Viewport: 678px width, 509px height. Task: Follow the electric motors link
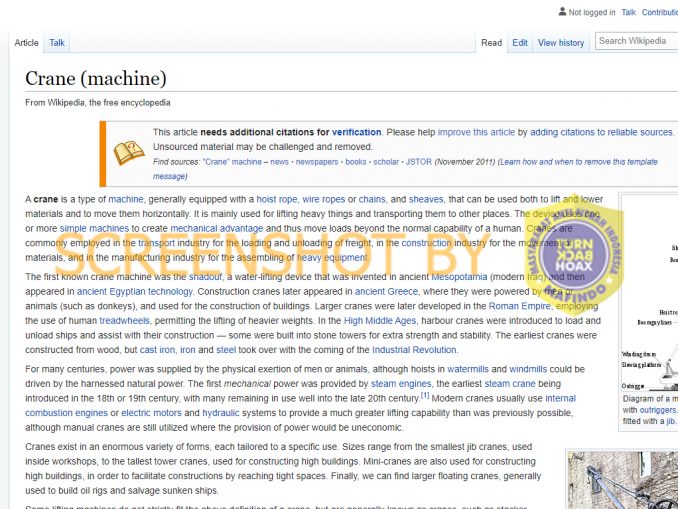151,413
